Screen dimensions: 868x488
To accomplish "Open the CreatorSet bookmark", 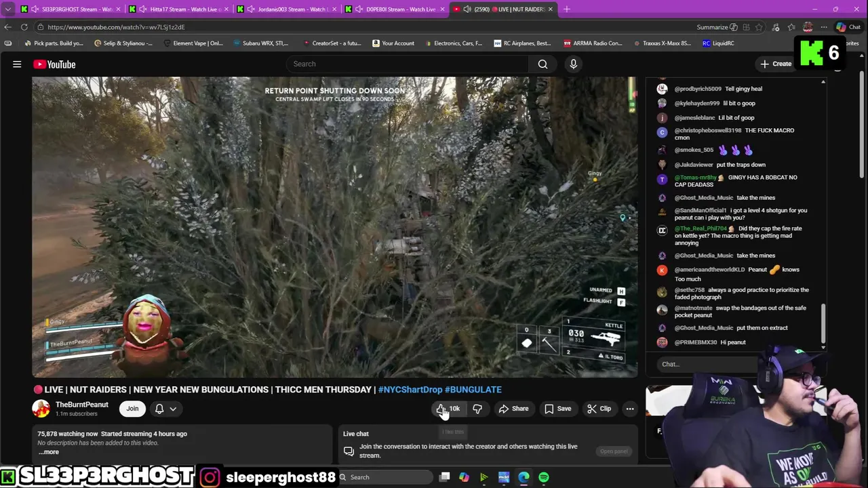I will (x=332, y=43).
